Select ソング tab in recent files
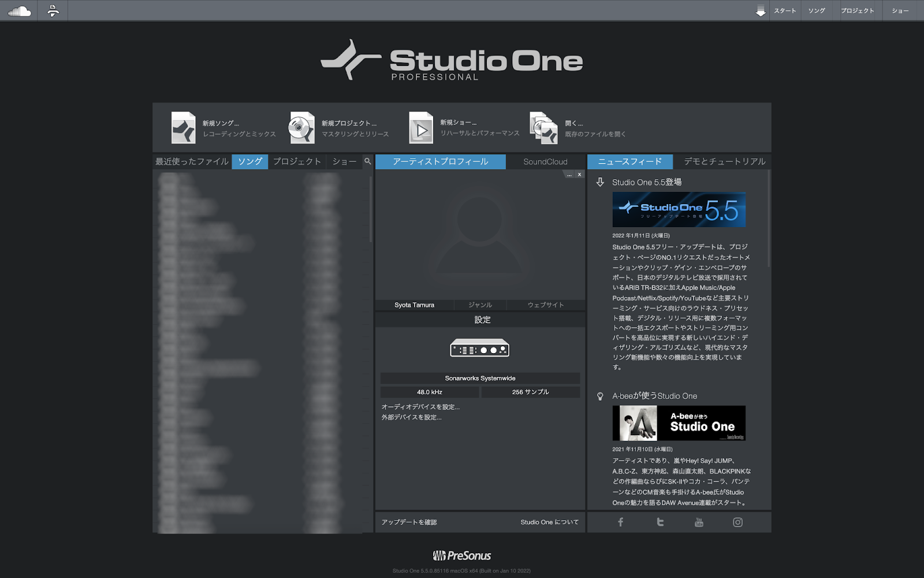Viewport: 924px width, 578px height. (250, 161)
